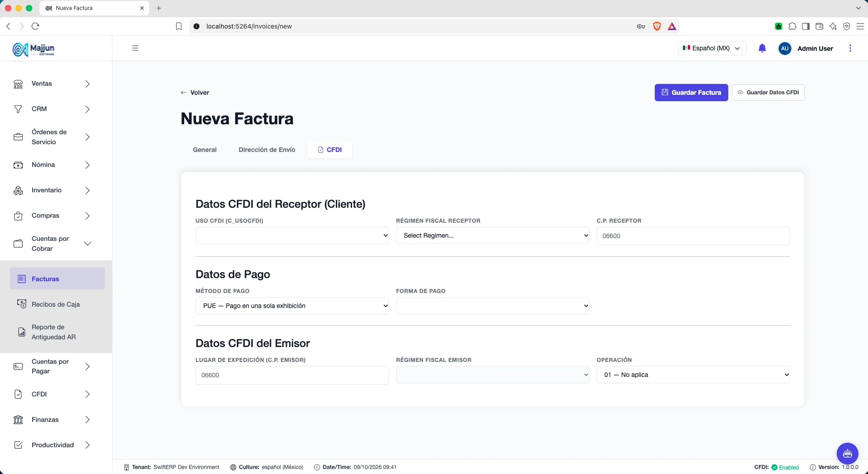The image size is (868, 474).
Task: Click the notification bell icon
Action: click(762, 48)
